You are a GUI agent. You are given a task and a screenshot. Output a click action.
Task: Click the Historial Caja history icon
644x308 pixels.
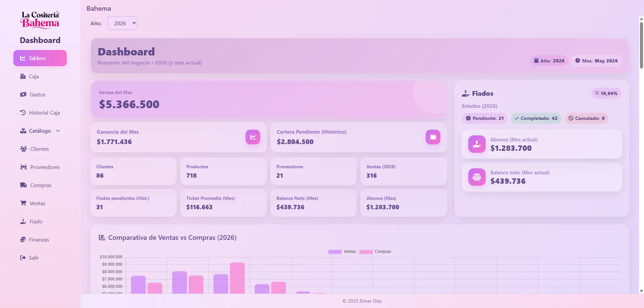point(23,113)
